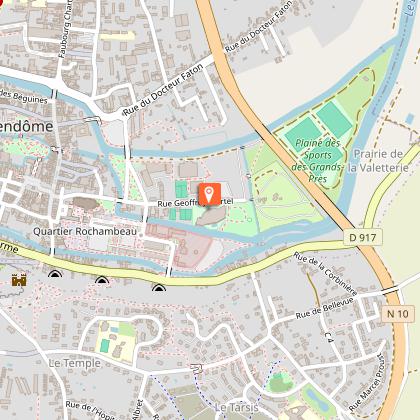This screenshot has height=420, width=420.
Task: Select the brown castle icon
Action: pos(19,280)
